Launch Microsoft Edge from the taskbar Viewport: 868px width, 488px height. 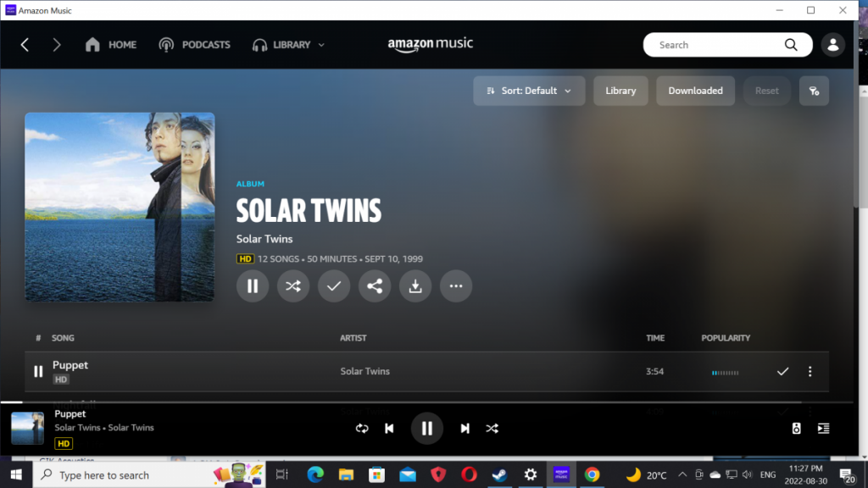click(x=315, y=474)
